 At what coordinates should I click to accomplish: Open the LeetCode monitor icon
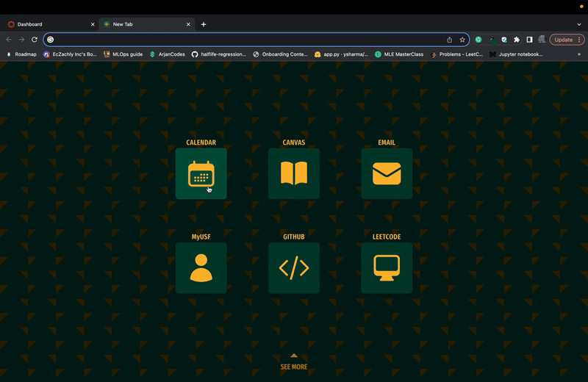(387, 268)
